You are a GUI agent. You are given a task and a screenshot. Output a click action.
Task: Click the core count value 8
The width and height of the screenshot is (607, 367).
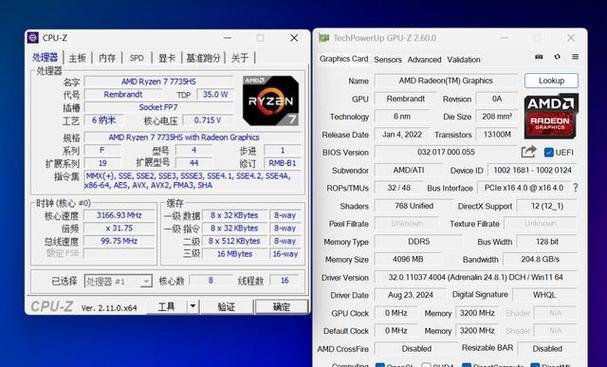211,281
